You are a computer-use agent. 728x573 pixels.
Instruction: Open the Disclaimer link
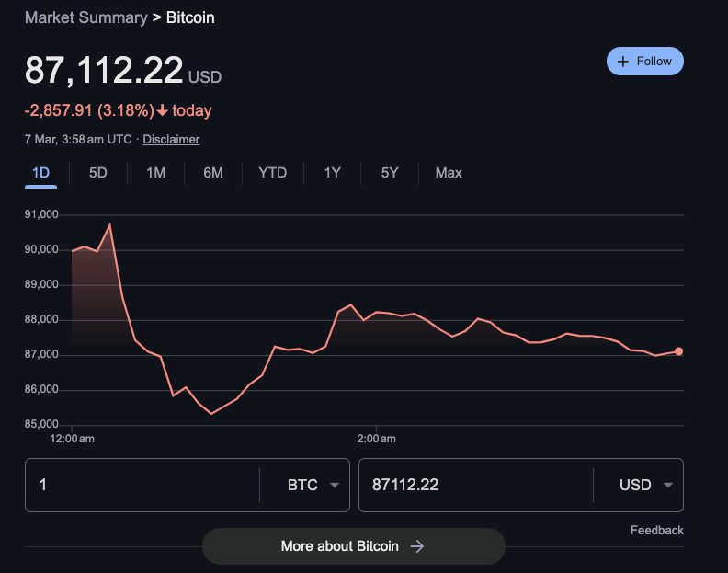pyautogui.click(x=171, y=140)
